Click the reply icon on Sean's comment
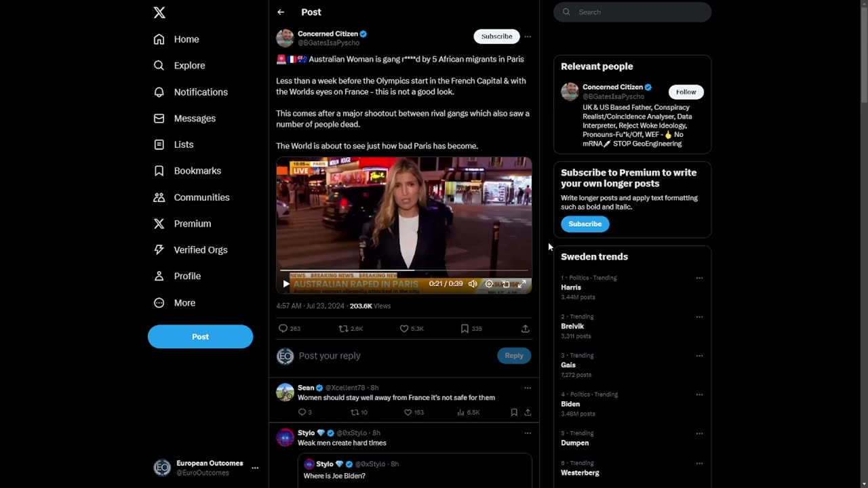Screen dimensions: 868x488 tap(302, 412)
